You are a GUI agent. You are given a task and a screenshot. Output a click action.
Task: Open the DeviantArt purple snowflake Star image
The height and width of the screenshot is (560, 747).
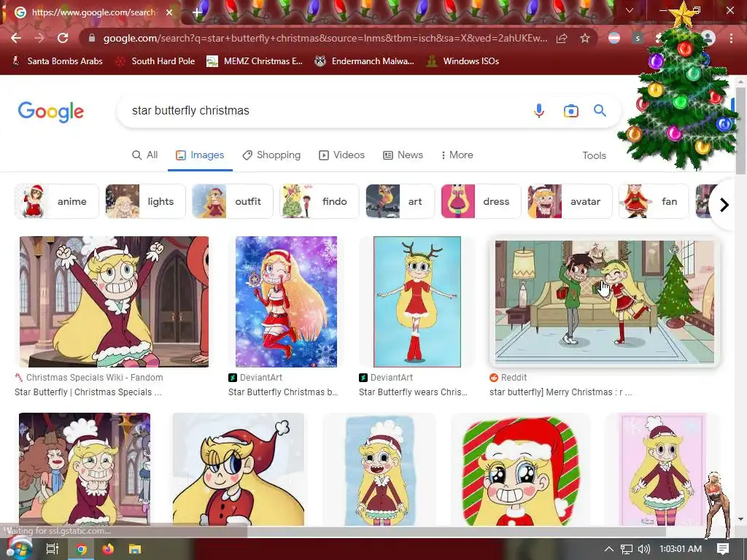click(x=286, y=301)
